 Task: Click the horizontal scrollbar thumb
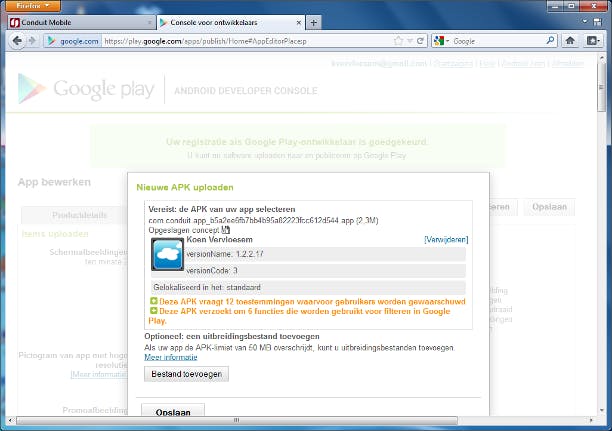(237, 420)
